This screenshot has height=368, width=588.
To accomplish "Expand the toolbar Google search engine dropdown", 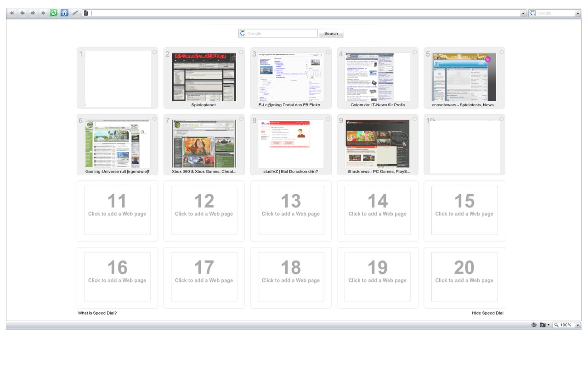I will (x=578, y=13).
